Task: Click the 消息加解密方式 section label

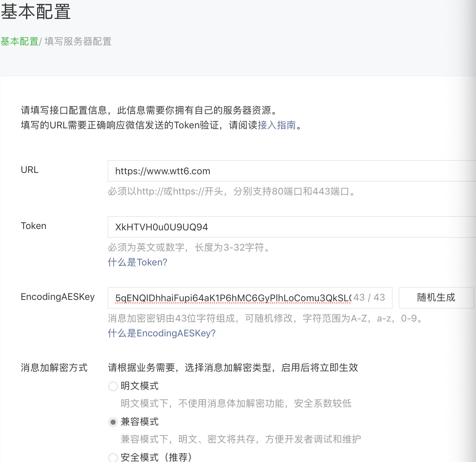Action: tap(54, 367)
